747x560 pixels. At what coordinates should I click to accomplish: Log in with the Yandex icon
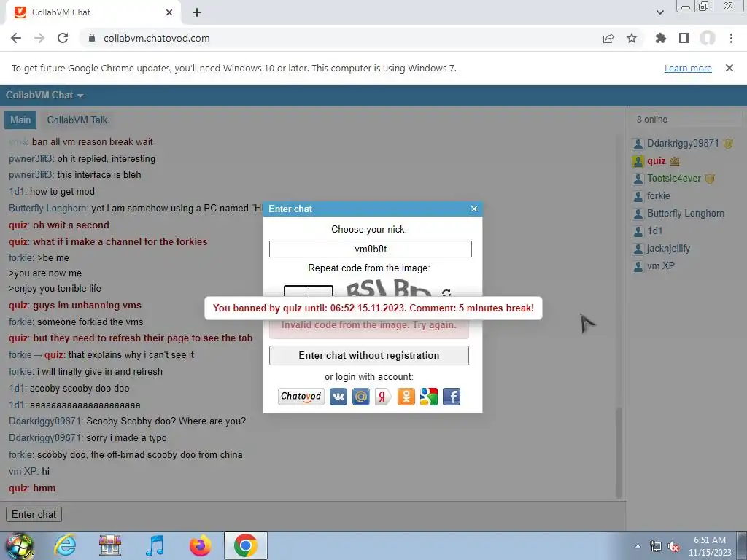click(383, 396)
